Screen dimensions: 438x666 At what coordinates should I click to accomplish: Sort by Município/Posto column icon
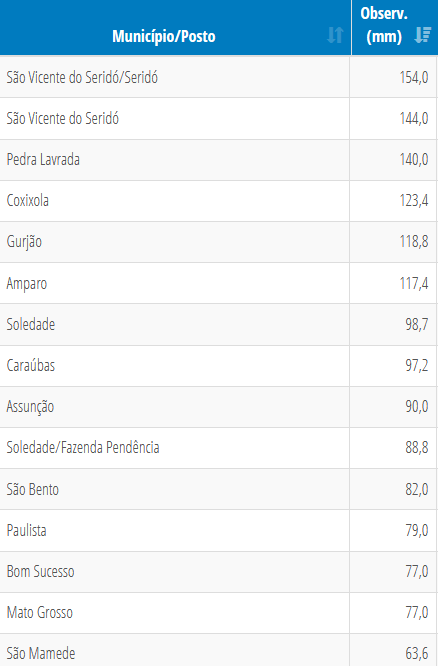[335, 35]
